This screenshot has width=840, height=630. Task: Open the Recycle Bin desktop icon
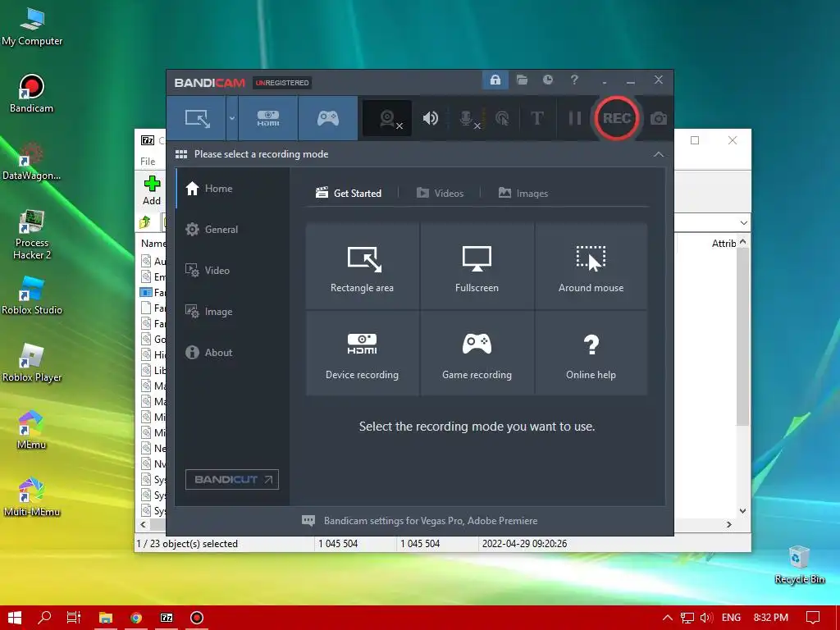(x=799, y=564)
